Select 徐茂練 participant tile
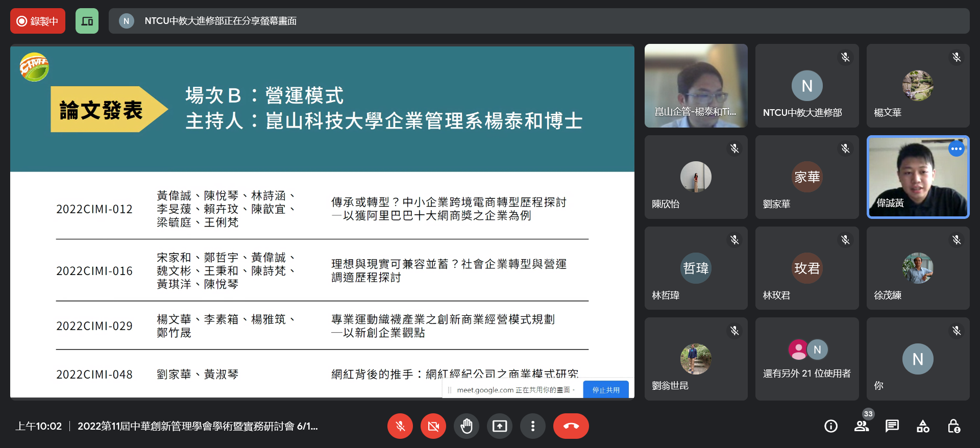980x448 pixels. click(918, 268)
